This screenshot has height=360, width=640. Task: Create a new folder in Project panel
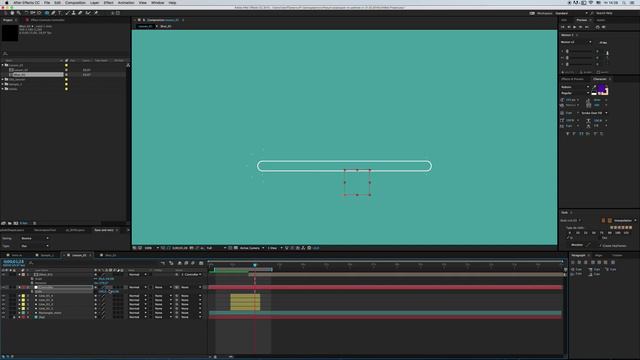click(9, 223)
